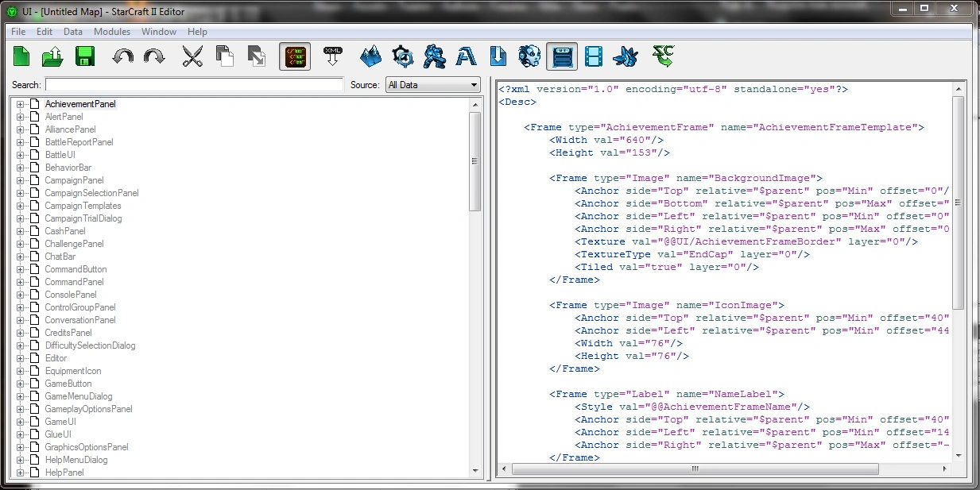Undo the last action
Viewport: 980px width, 490px height.
point(123,56)
